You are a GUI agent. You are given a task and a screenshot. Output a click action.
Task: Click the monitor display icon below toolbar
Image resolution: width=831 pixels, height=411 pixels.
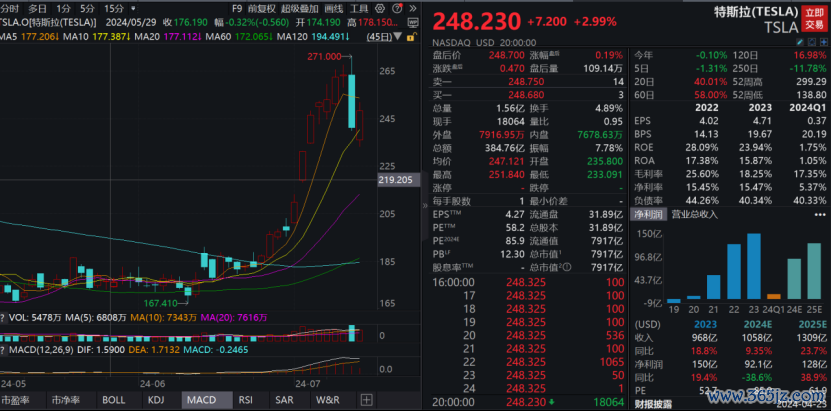tap(412, 22)
